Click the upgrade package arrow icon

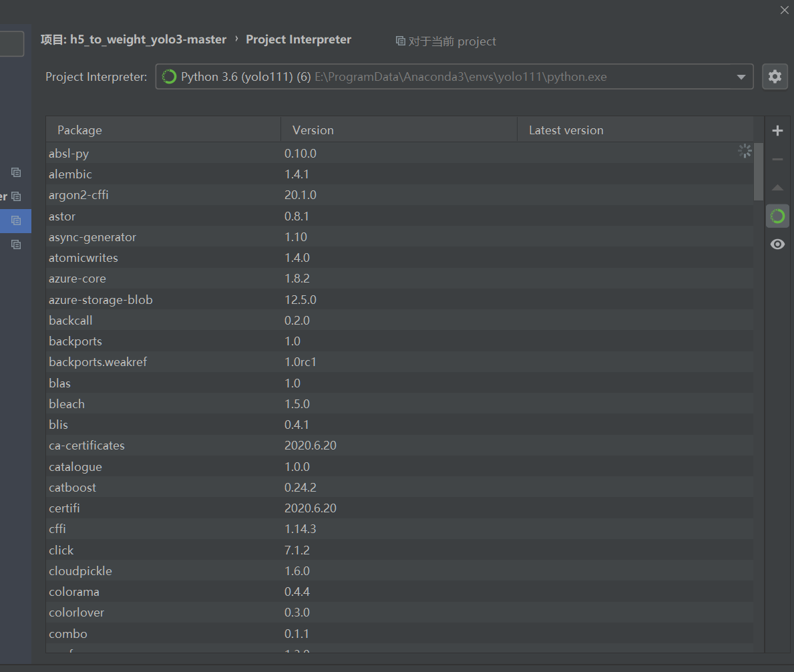pos(777,188)
